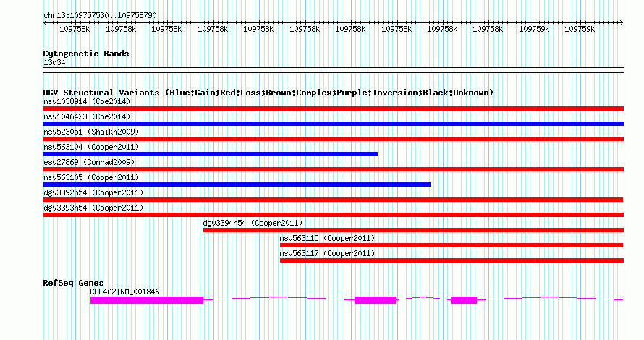Click the longest magenta exon block of COL4A2
Image resolution: width=644 pixels, height=340 pixels.
[x=147, y=300]
